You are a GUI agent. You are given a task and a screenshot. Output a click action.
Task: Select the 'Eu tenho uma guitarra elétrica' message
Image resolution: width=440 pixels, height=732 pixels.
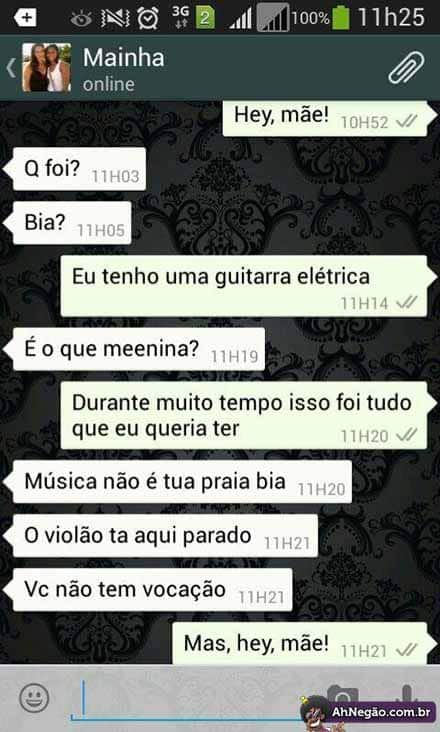245,286
